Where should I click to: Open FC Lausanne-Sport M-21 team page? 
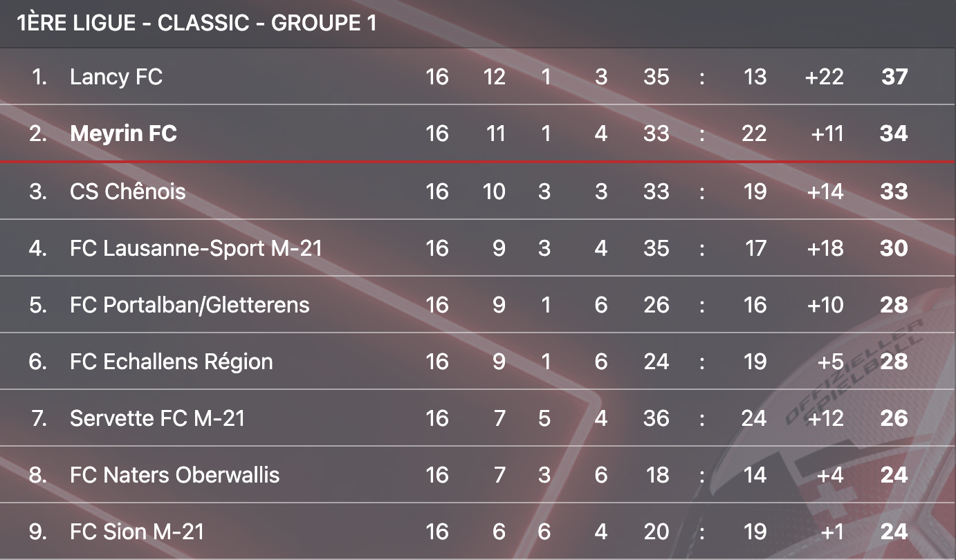pos(196,248)
